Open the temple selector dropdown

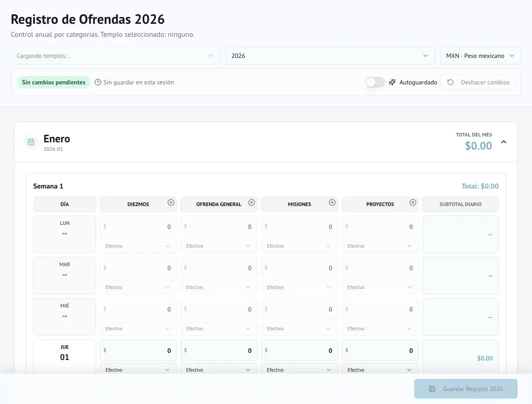tap(115, 56)
